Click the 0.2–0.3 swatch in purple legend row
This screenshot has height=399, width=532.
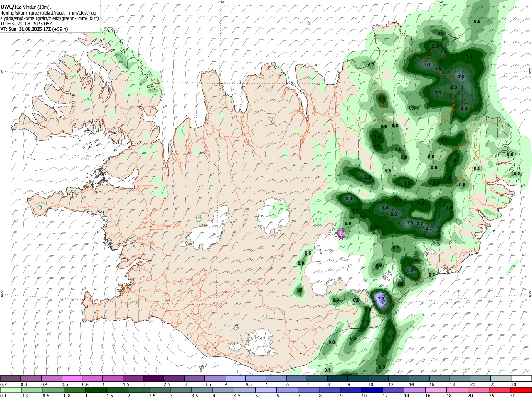[10, 379]
